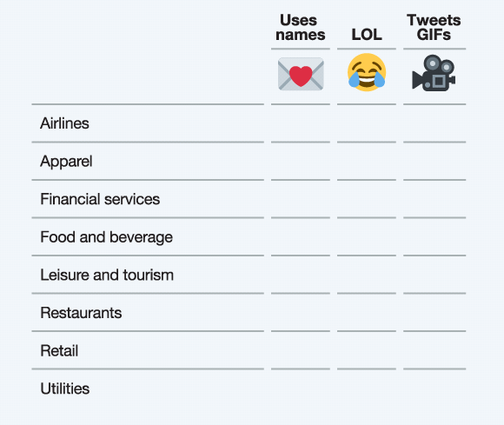Image resolution: width=504 pixels, height=425 pixels.
Task: Click Airlines cell under Uses names
Action: (x=301, y=123)
